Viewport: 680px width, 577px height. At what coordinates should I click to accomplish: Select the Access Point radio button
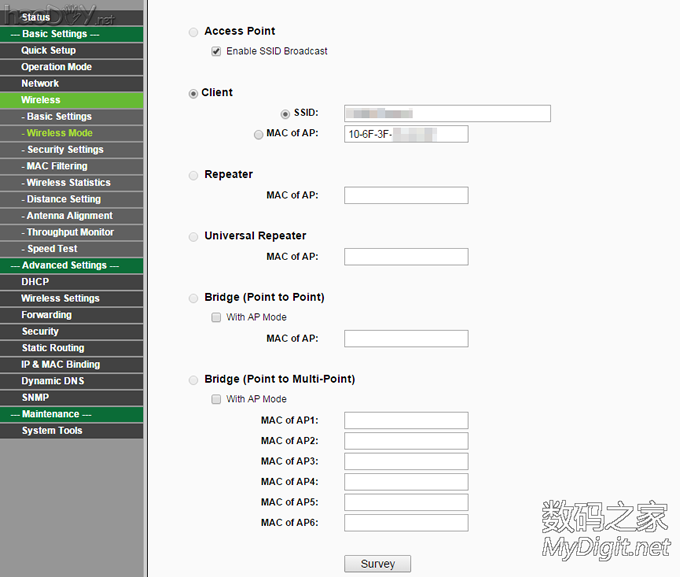(x=193, y=32)
